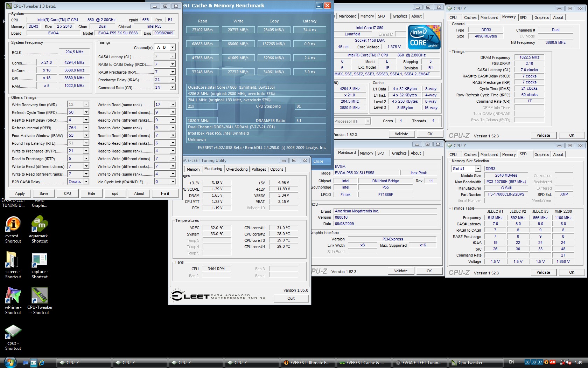Open Options tab in E-LEET
Image resolution: width=588 pixels, height=368 pixels.
tap(277, 169)
